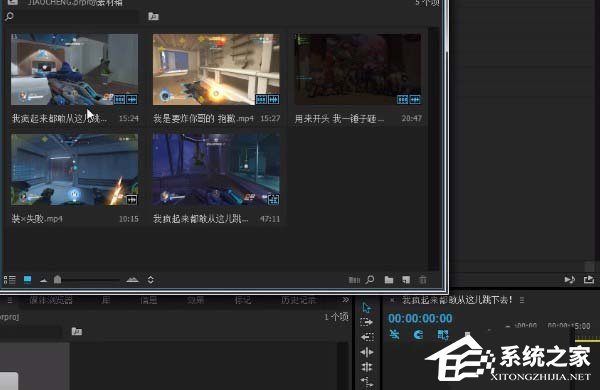Select the 装×失败.mp4 clip thumbnail
600x390 pixels.
(75, 170)
